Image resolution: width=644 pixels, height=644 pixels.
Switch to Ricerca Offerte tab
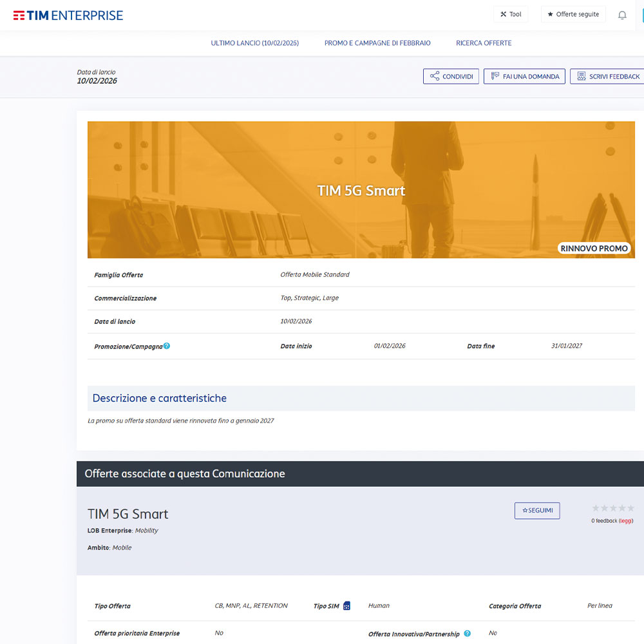click(484, 43)
